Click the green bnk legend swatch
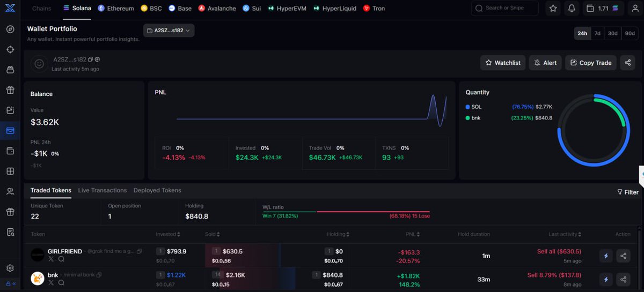The width and height of the screenshot is (644, 292). tap(467, 117)
